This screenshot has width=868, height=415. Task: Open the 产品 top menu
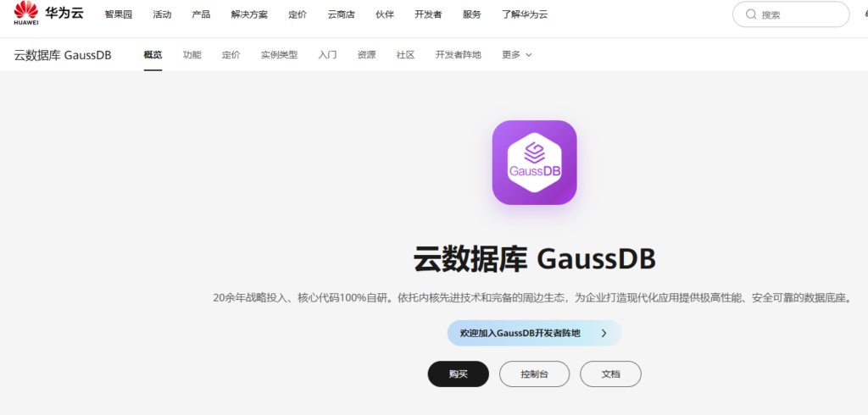tap(201, 14)
